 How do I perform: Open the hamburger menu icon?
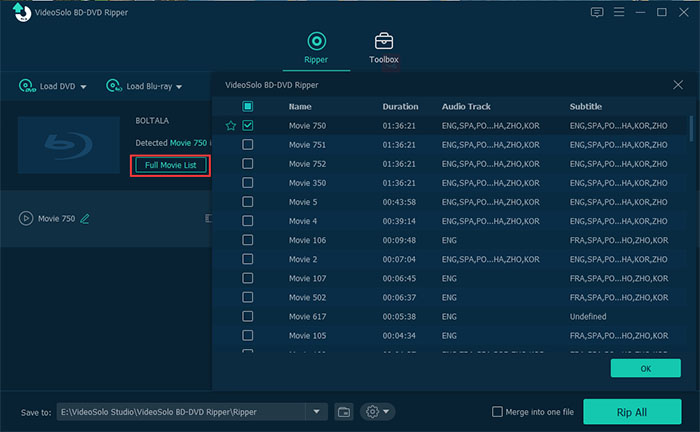(x=619, y=12)
